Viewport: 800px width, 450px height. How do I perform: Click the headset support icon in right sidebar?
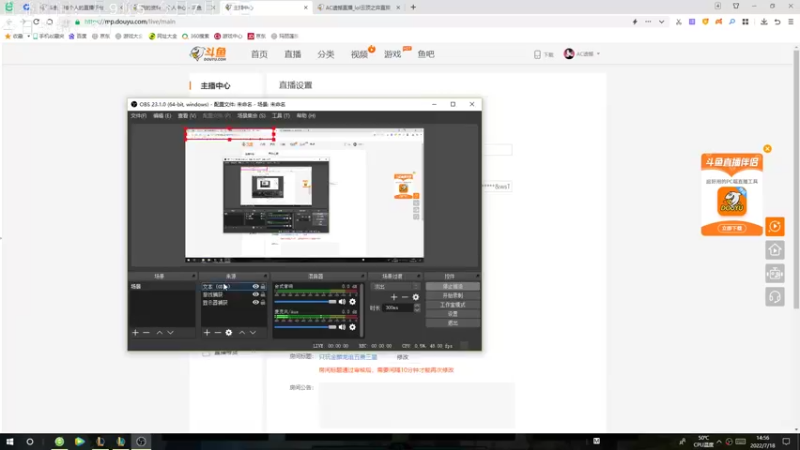point(774,296)
